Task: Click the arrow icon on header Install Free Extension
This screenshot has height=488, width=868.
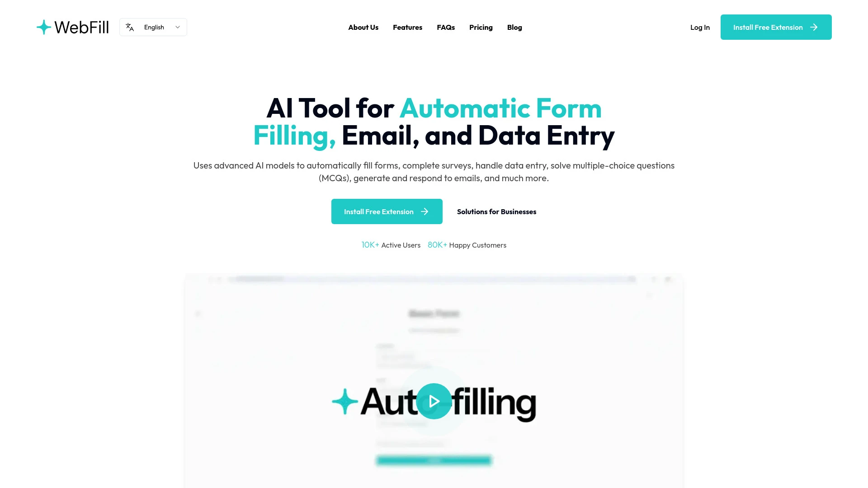Action: (x=814, y=27)
